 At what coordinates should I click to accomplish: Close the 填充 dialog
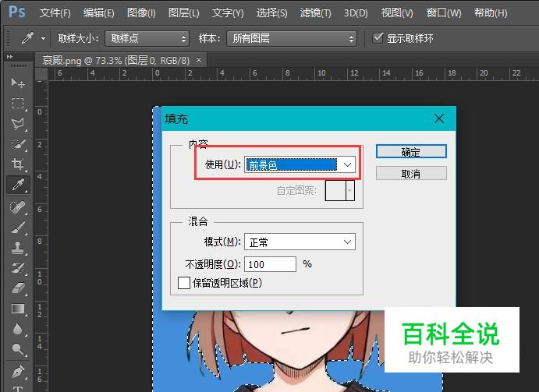point(439,119)
